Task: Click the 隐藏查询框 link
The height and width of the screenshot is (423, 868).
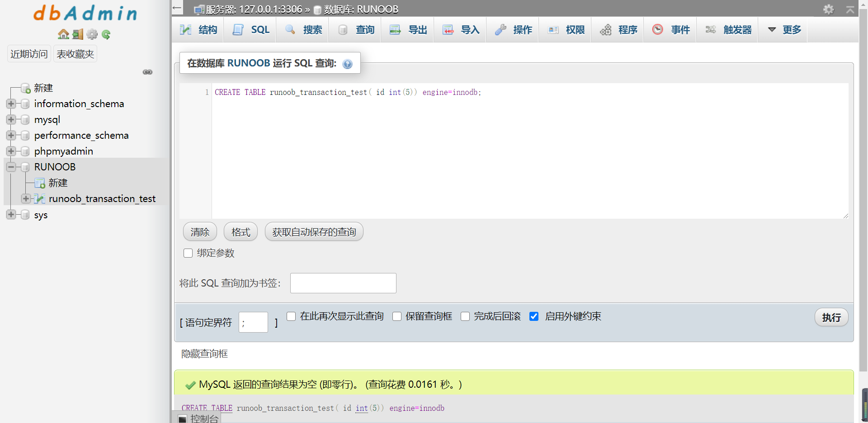Action: point(205,354)
